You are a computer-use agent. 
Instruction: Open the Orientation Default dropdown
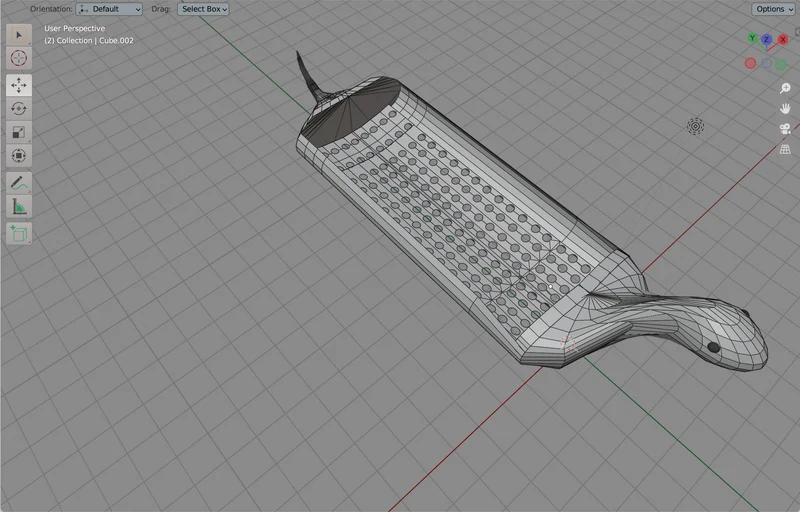109,9
